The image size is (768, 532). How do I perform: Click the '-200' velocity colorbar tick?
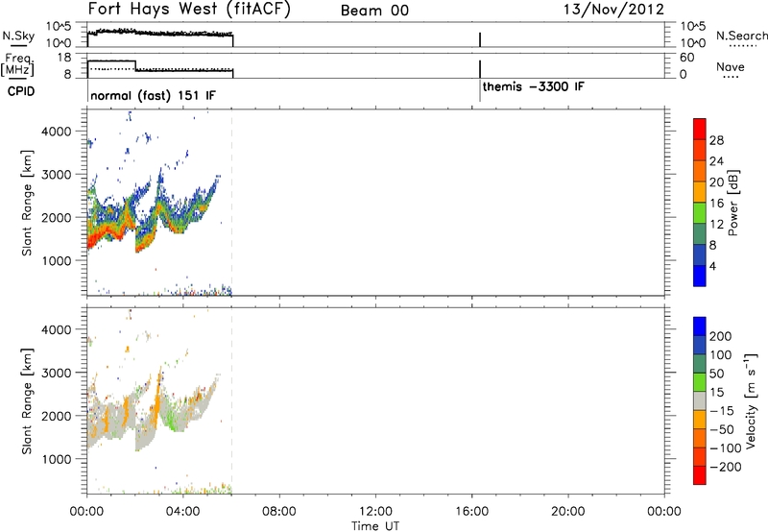[x=725, y=467]
